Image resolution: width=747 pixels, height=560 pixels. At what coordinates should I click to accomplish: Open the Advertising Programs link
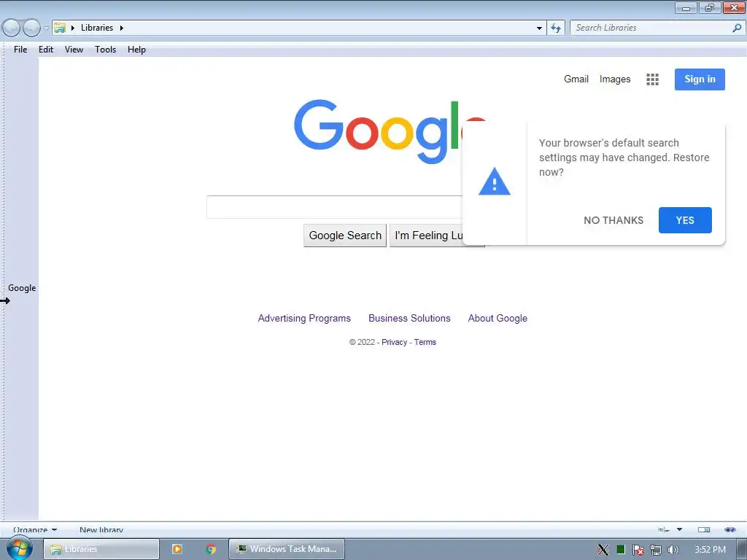304,318
